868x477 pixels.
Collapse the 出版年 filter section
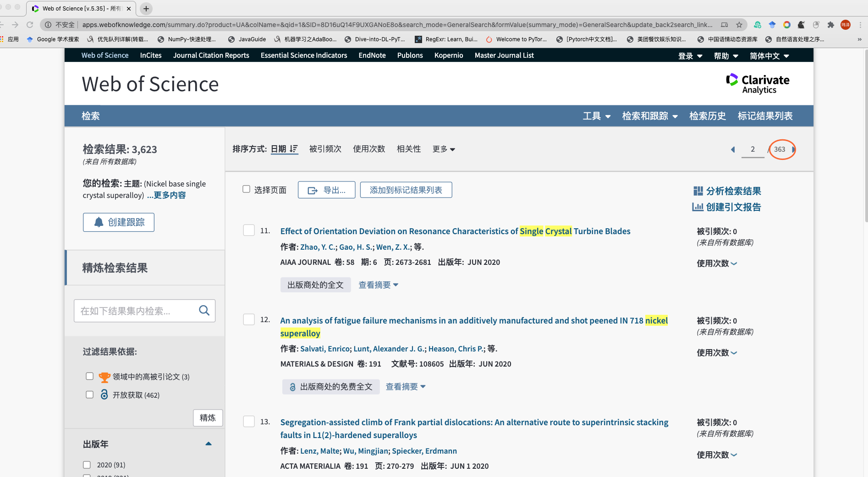point(209,444)
